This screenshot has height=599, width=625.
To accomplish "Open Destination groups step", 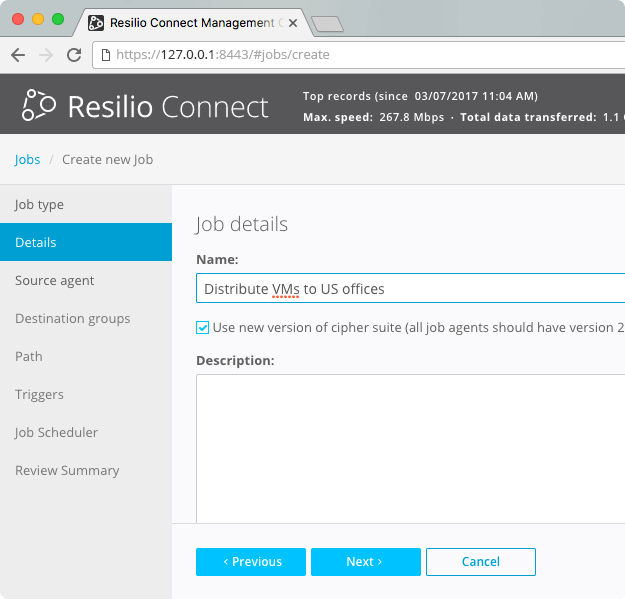I will [x=86, y=318].
